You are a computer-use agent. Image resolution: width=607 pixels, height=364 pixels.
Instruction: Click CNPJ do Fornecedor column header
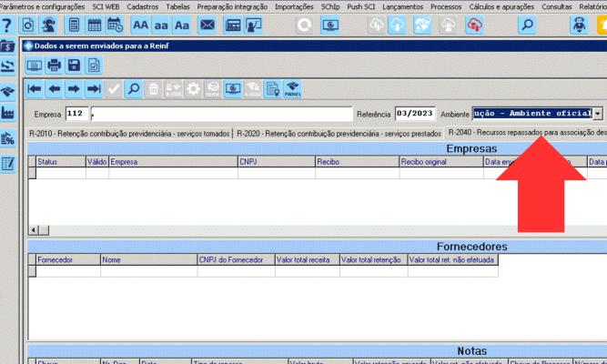tap(236, 260)
